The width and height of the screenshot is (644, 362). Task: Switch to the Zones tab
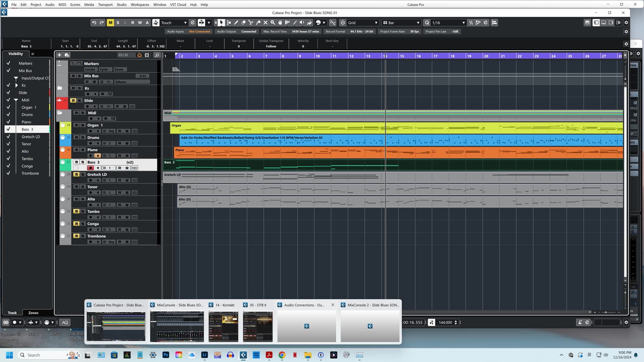click(x=33, y=313)
